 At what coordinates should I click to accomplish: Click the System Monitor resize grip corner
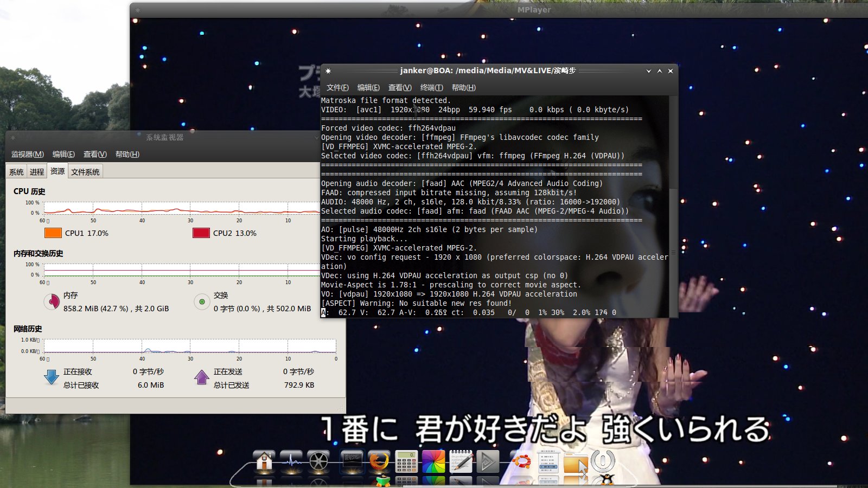click(341, 409)
